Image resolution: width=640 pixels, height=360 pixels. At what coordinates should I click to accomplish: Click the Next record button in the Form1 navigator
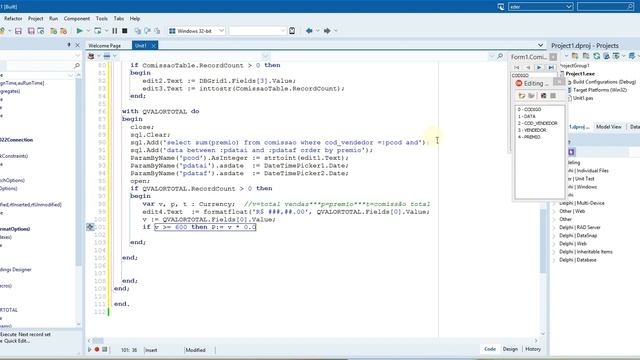pos(539,67)
